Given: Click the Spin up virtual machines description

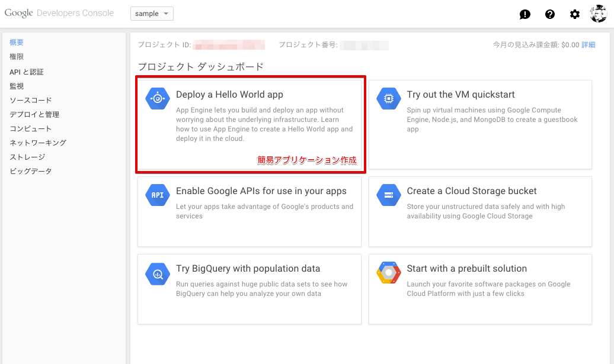Looking at the screenshot, I should click(493, 120).
